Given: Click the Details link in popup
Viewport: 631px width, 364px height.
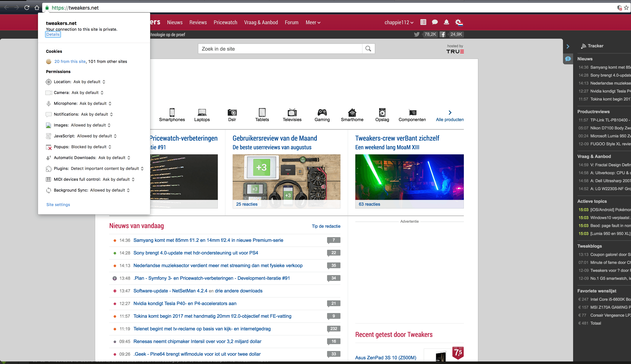Looking at the screenshot, I should [53, 35].
